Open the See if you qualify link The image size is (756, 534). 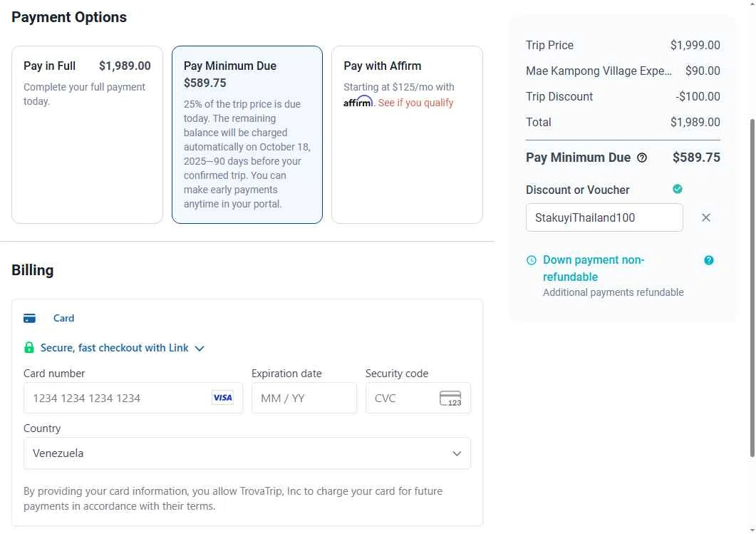415,103
